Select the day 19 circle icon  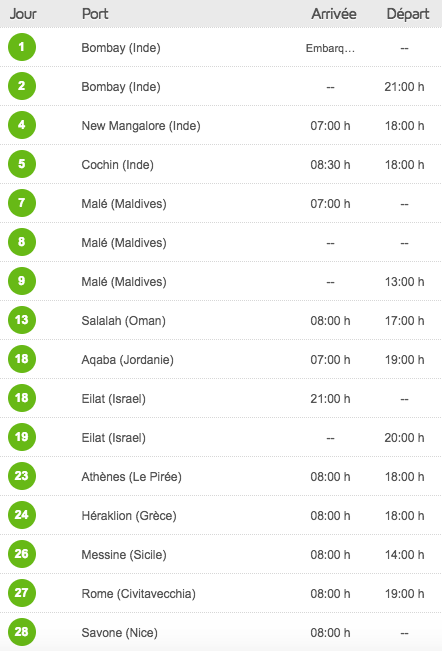pyautogui.click(x=22, y=437)
